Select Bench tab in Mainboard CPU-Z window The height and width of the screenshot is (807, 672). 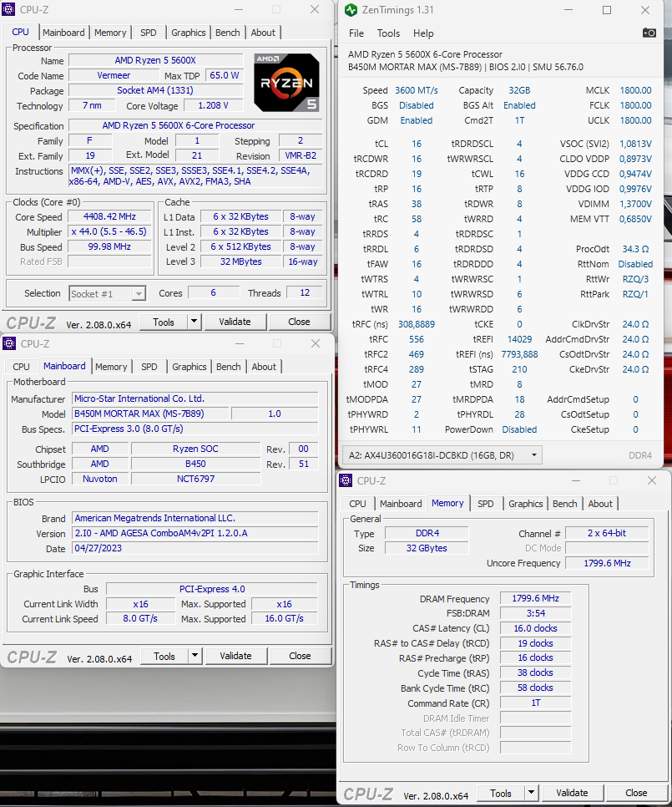[x=228, y=367]
